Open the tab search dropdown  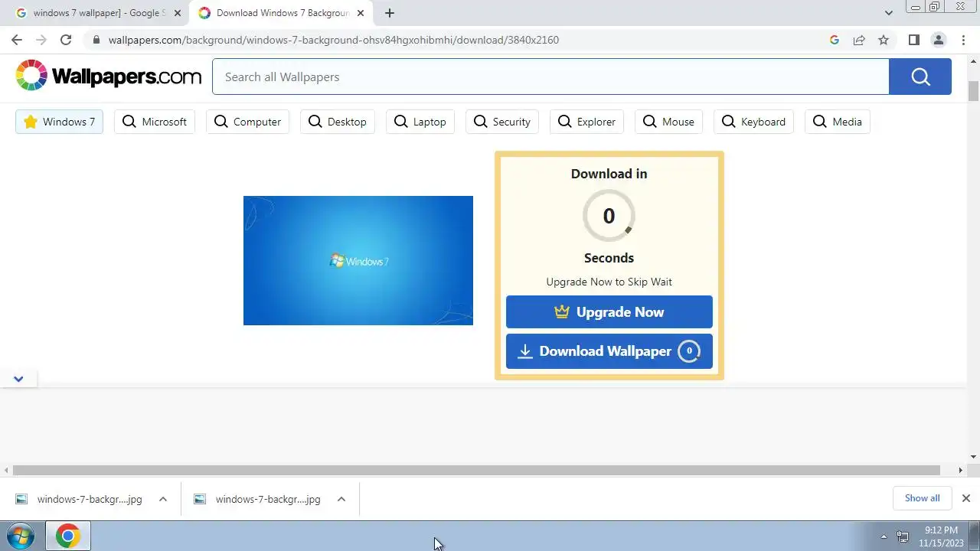coord(888,13)
